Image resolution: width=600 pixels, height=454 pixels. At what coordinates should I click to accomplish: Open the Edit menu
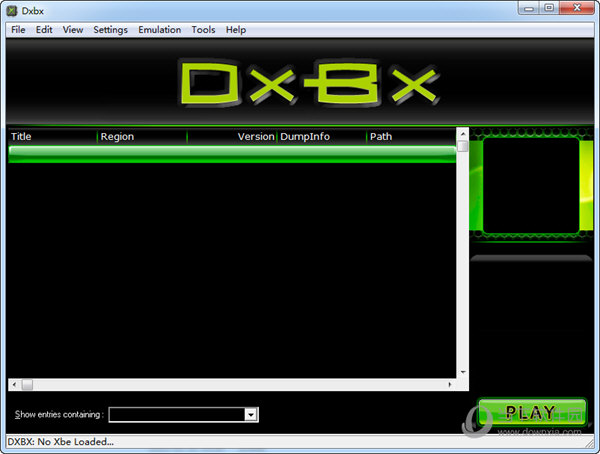[x=44, y=30]
